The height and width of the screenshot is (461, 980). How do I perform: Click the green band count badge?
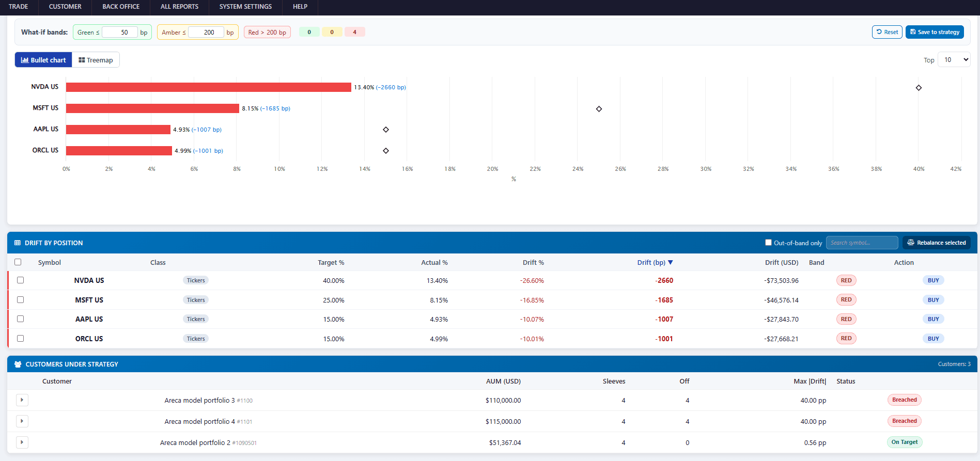(x=309, y=32)
